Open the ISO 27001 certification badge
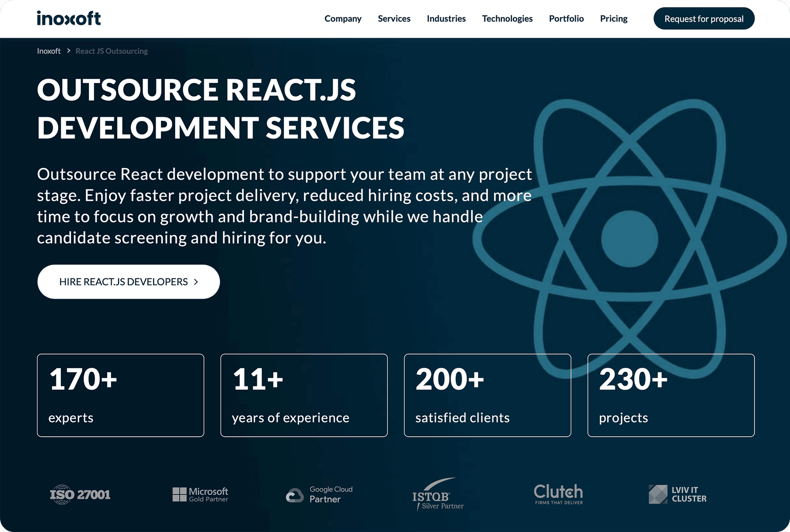The image size is (790, 532). point(79,494)
